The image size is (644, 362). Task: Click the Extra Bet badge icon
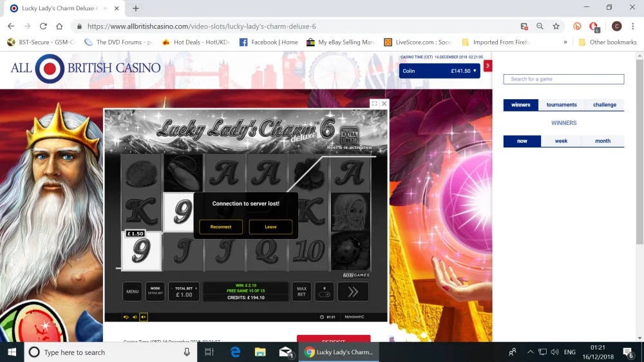pyautogui.click(x=350, y=135)
